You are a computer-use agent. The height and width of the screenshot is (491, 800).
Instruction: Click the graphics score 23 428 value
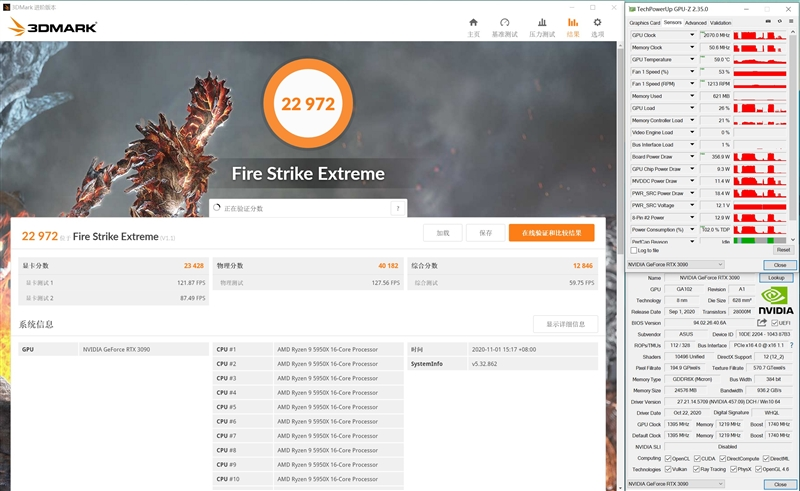[x=194, y=265]
